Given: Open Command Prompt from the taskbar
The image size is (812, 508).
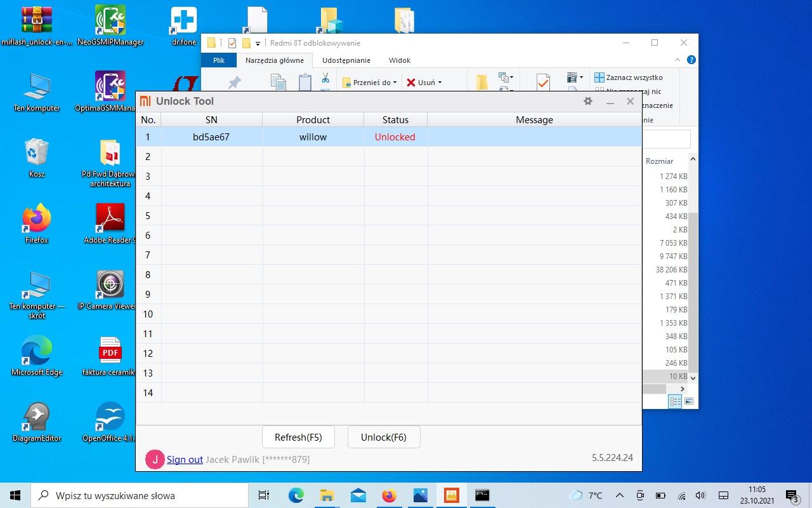Looking at the screenshot, I should (482, 495).
